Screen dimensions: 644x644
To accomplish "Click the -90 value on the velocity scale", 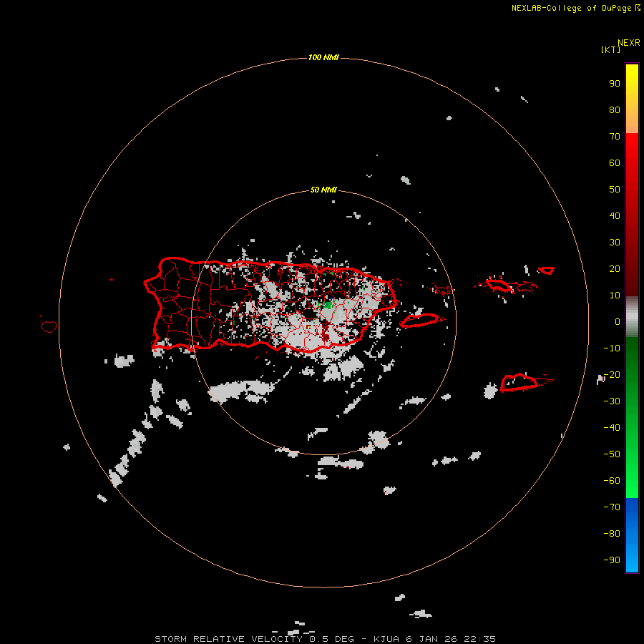I will (x=612, y=560).
